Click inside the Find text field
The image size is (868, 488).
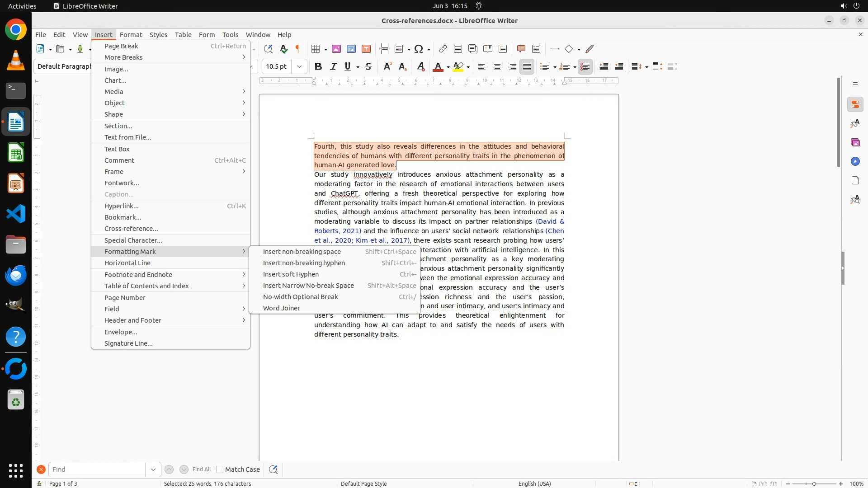[97, 469]
